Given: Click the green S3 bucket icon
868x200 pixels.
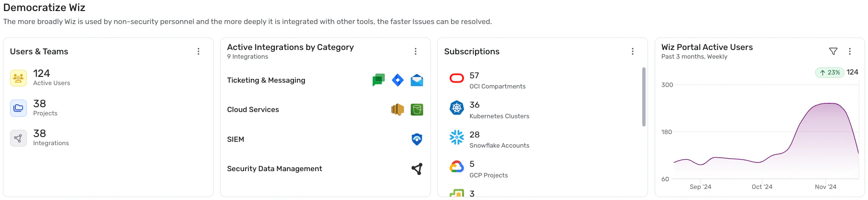Looking at the screenshot, I should [417, 110].
